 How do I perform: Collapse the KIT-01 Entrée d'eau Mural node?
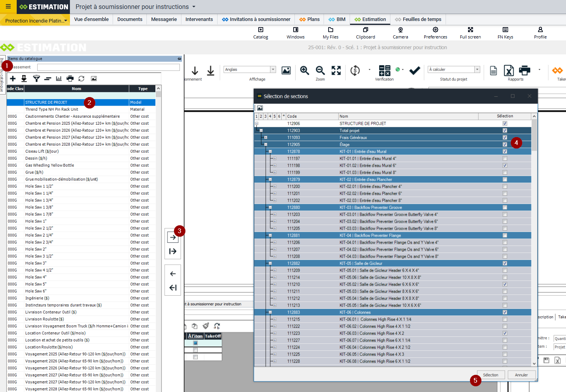[270, 152]
